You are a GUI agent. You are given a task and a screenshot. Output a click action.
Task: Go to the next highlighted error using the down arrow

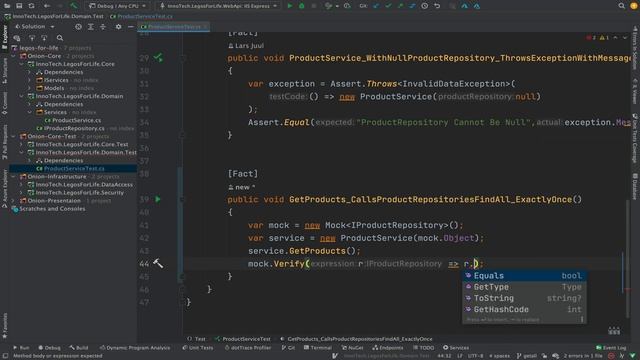point(624,38)
